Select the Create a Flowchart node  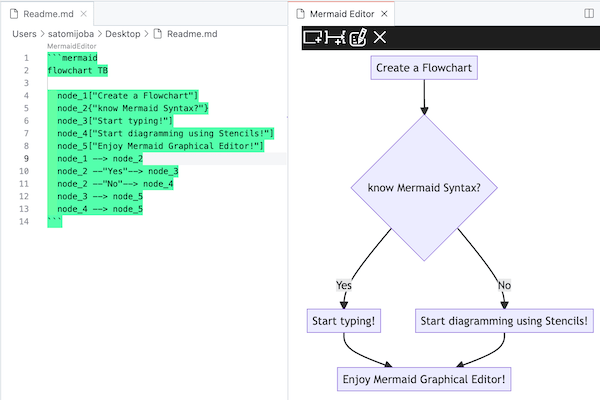[424, 68]
